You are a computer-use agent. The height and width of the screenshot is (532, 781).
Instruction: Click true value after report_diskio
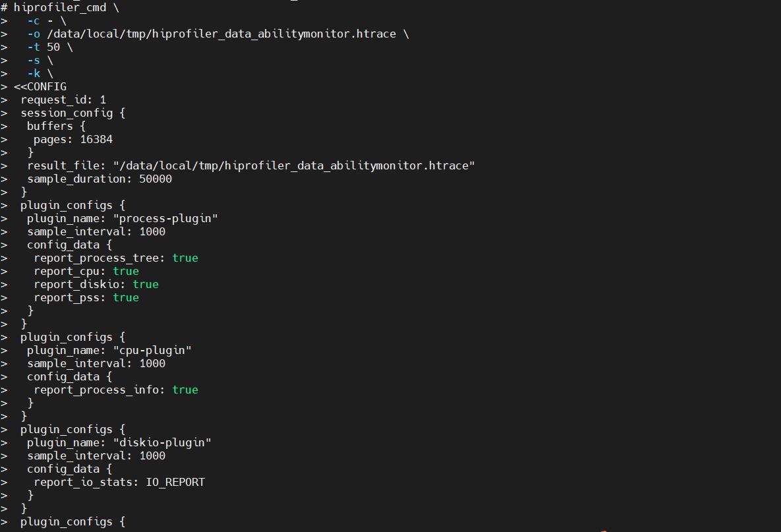[x=146, y=285]
